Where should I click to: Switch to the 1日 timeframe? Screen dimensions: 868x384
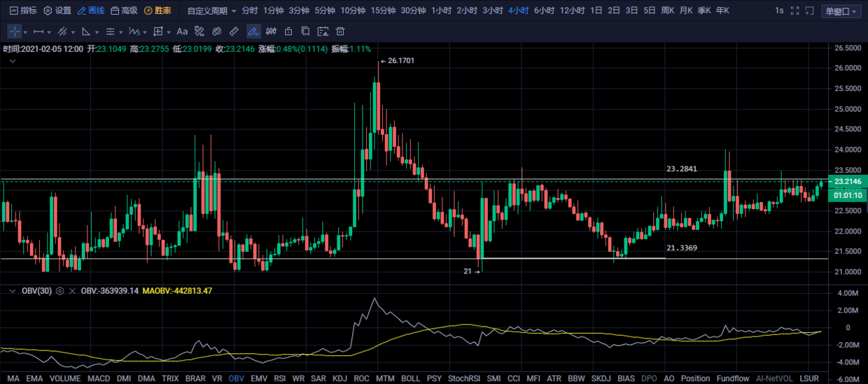pos(596,10)
